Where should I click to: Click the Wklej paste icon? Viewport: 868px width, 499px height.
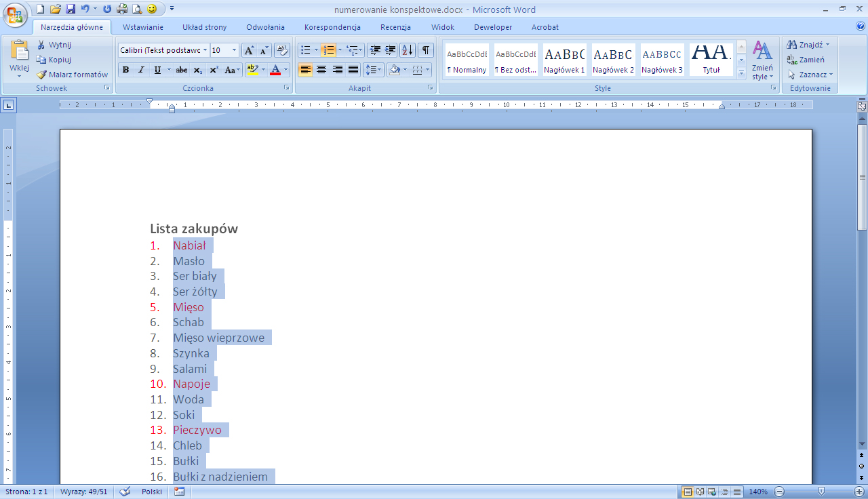[x=19, y=51]
